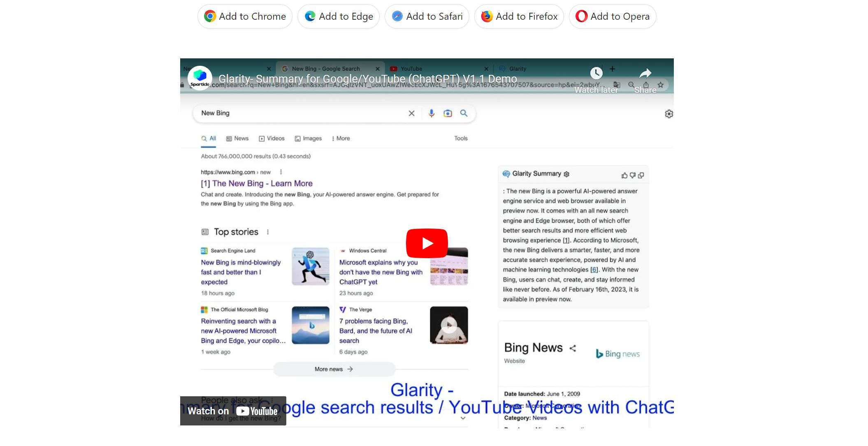Switch to the Images search tab
This screenshot has height=446, width=868.
[x=308, y=139]
